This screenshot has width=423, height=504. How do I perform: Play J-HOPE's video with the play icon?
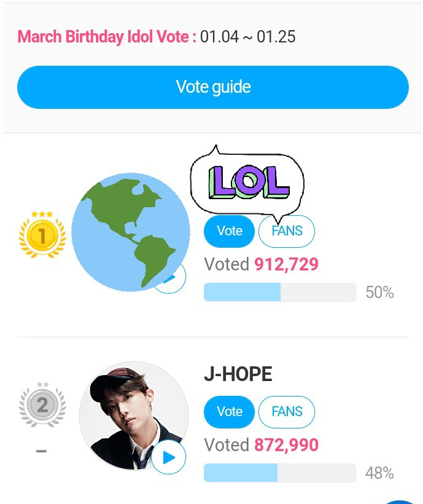(168, 457)
